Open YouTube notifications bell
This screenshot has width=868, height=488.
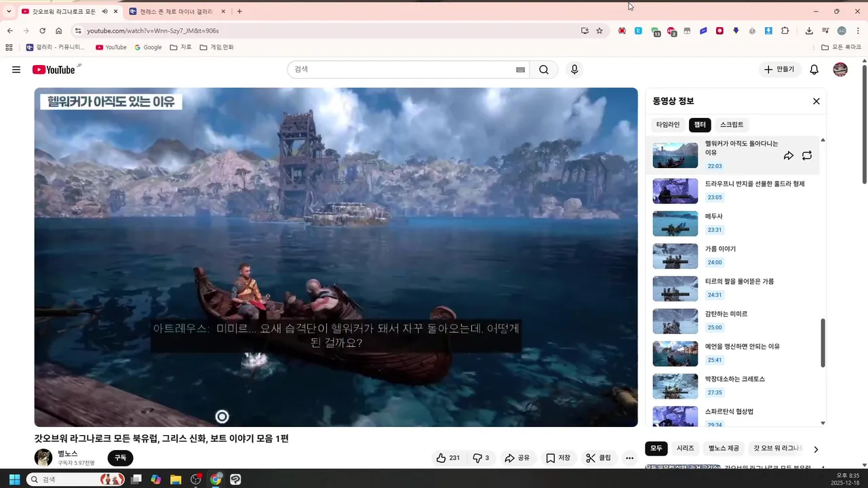click(x=814, y=70)
